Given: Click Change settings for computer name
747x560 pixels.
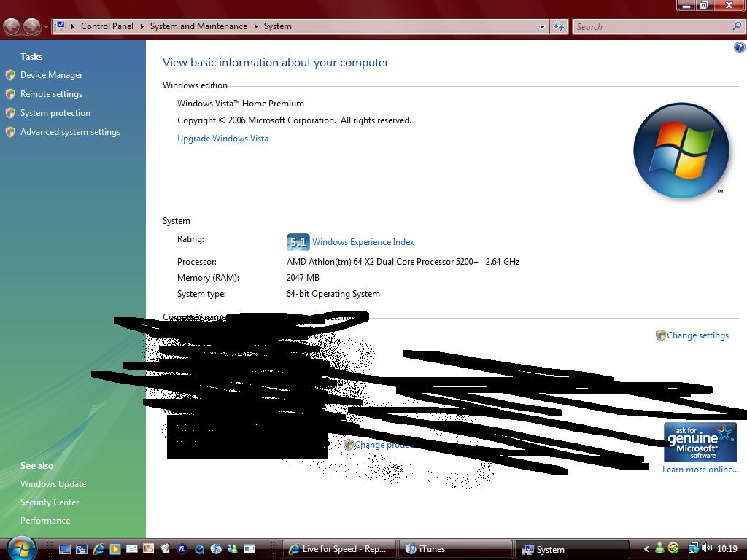Looking at the screenshot, I should click(697, 335).
